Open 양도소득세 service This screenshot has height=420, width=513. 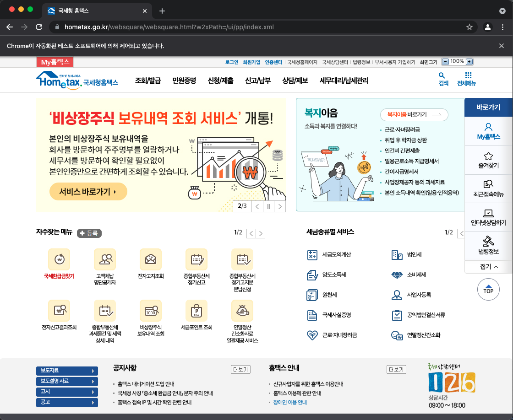pos(327,275)
